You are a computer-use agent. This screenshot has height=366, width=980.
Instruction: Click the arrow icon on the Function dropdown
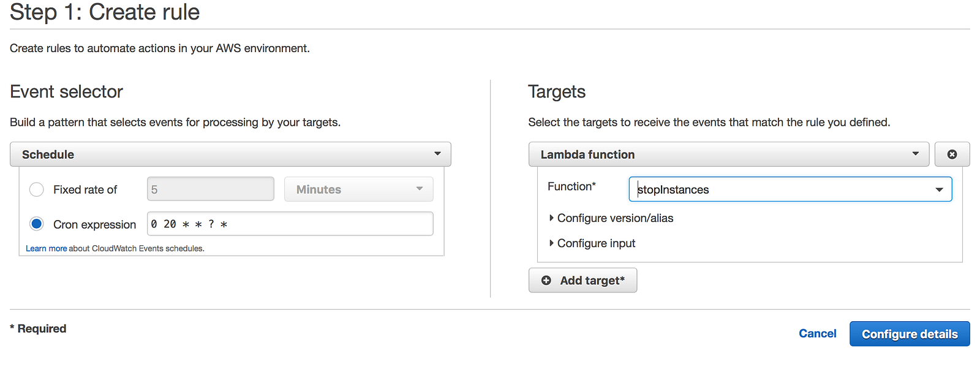pyautogui.click(x=939, y=189)
